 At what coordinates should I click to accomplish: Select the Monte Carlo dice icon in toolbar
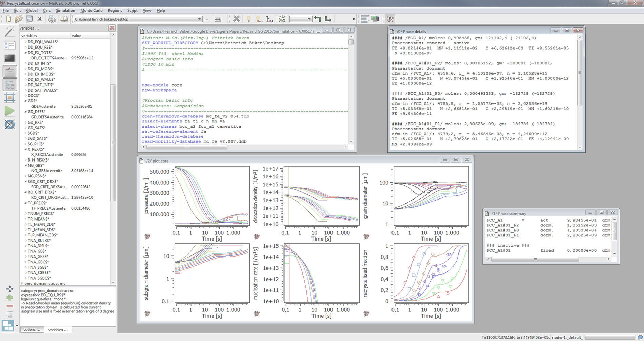282,19
